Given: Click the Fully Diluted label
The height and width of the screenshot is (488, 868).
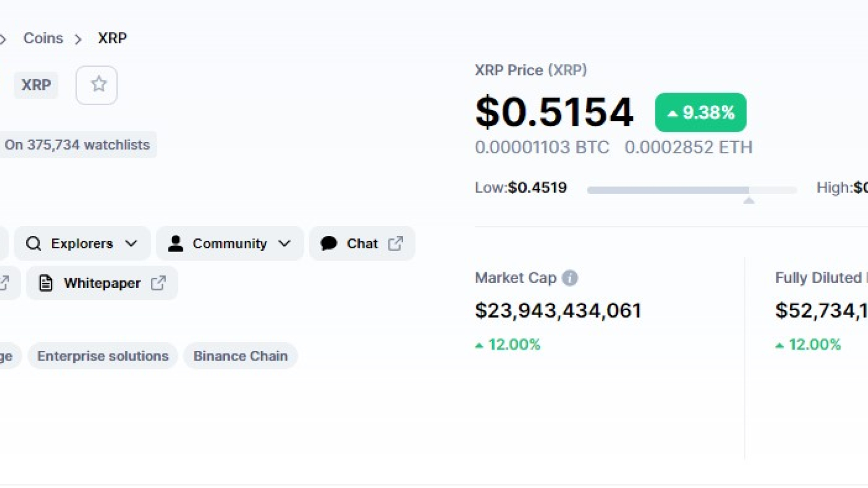Looking at the screenshot, I should (821, 278).
